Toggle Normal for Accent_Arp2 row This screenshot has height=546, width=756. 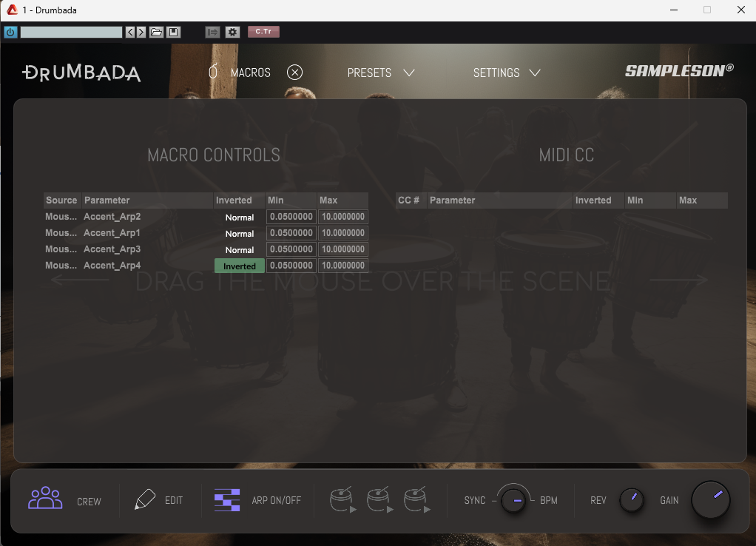tap(240, 218)
